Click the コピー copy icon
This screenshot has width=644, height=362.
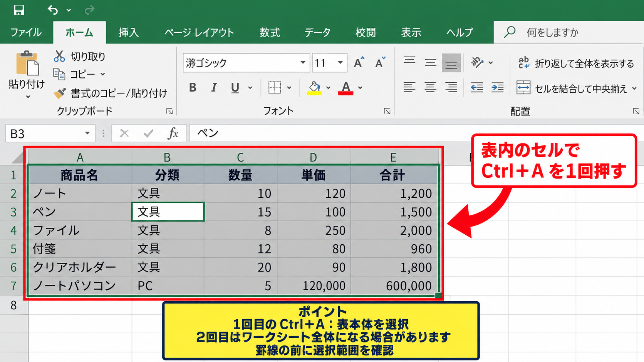pyautogui.click(x=59, y=74)
